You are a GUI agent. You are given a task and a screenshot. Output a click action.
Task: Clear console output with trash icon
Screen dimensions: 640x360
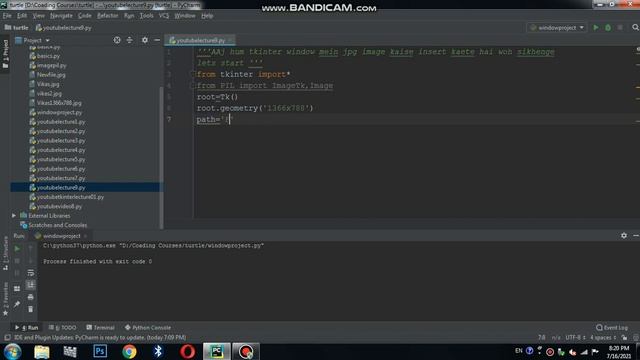[31, 309]
